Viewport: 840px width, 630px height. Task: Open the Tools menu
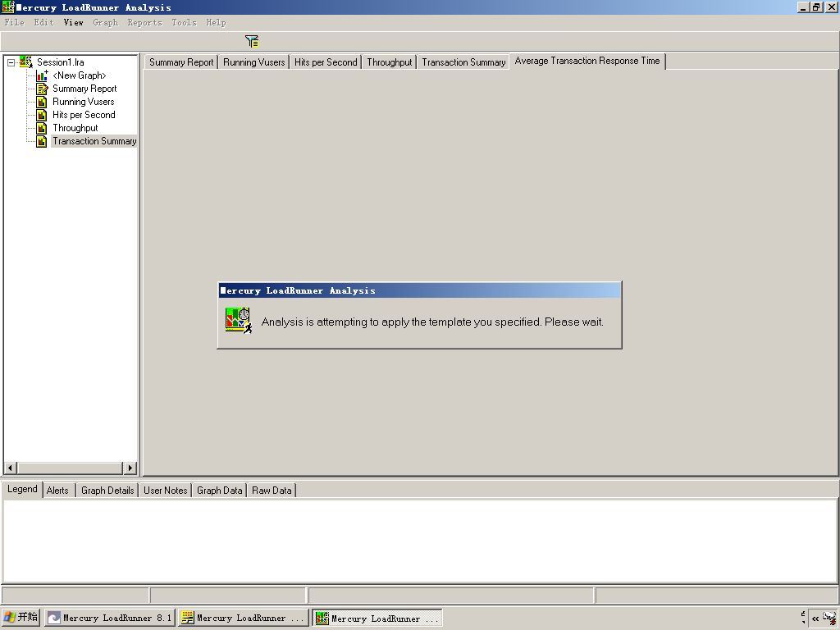[x=184, y=22]
